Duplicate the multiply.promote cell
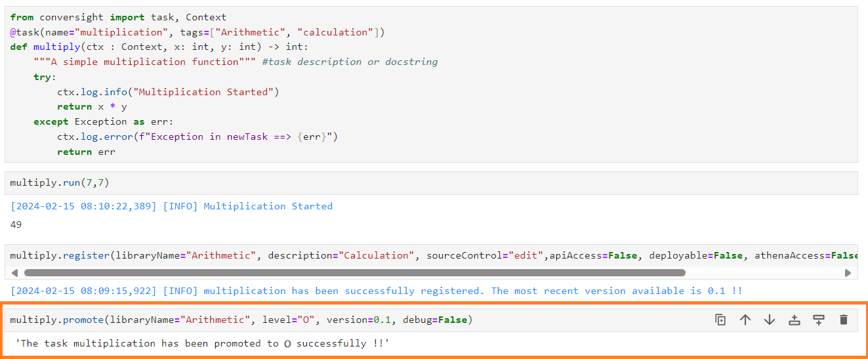868x359 pixels. click(720, 320)
